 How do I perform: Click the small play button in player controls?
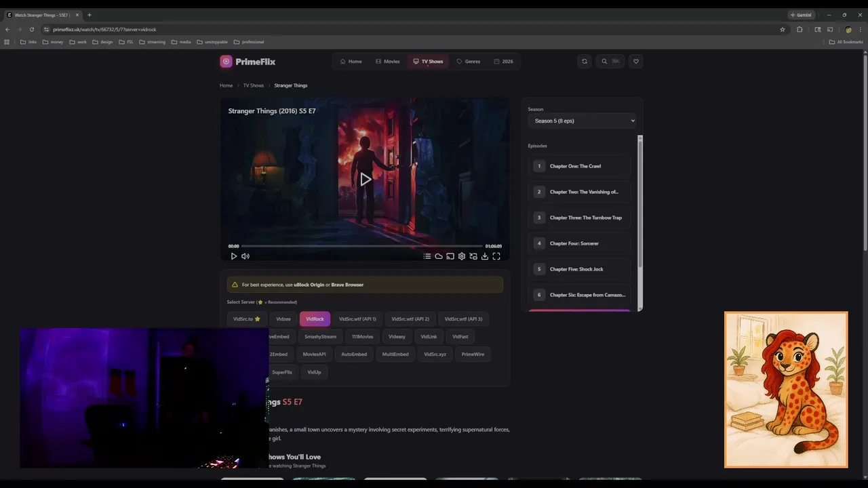234,256
